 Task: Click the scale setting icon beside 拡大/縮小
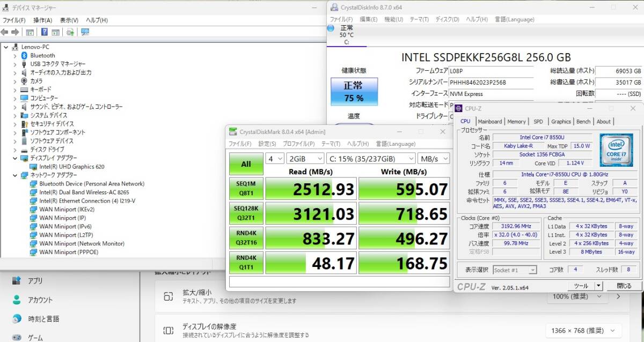[169, 296]
